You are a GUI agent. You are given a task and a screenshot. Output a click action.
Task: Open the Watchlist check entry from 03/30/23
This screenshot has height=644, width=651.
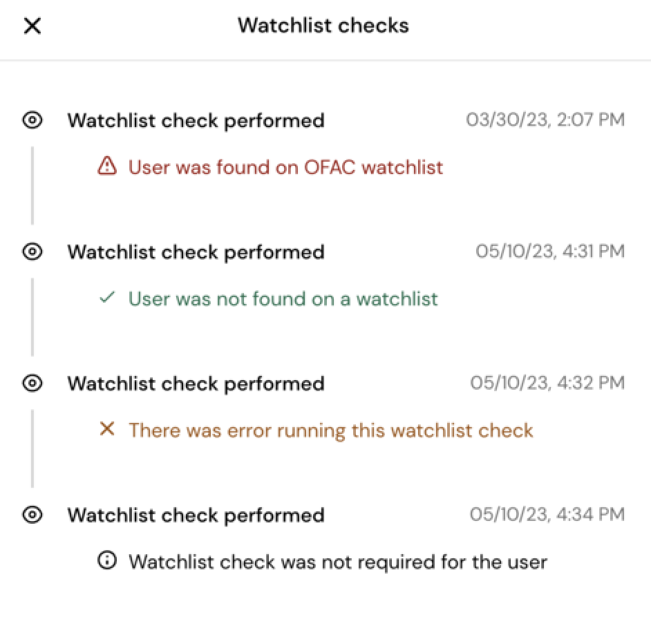click(x=196, y=121)
